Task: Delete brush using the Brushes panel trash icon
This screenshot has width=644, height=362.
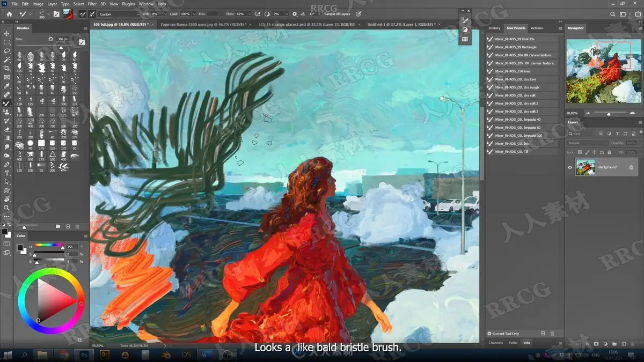Action: (77, 227)
